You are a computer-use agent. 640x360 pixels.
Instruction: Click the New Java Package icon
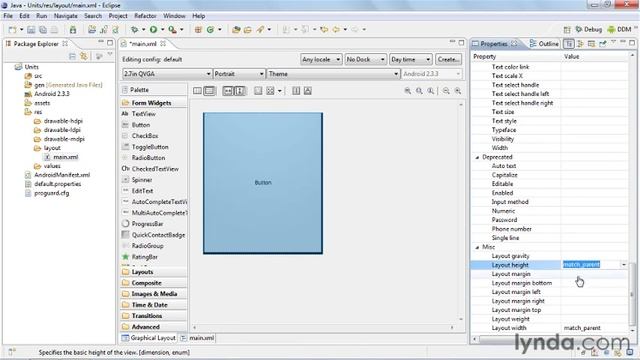198,29
